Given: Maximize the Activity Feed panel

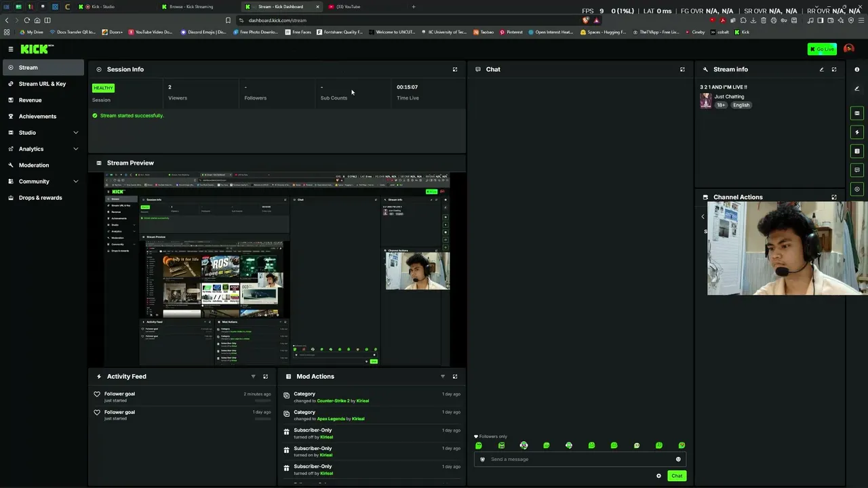Looking at the screenshot, I should [x=265, y=376].
